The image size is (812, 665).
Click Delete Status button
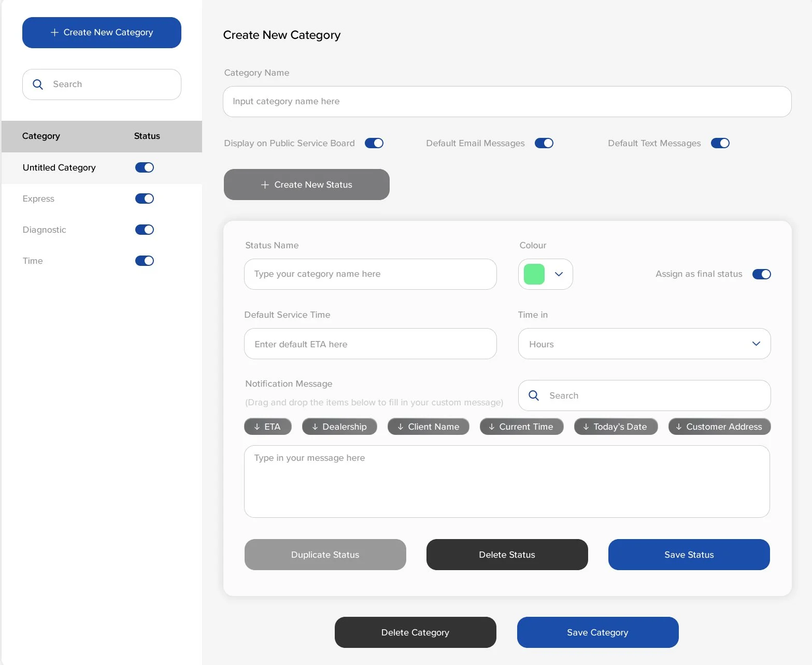click(507, 555)
